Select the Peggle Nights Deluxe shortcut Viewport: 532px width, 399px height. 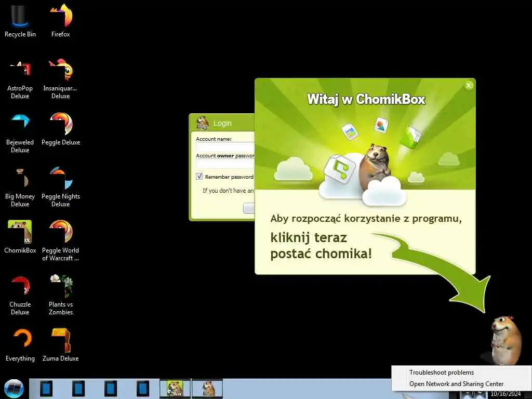point(61,188)
